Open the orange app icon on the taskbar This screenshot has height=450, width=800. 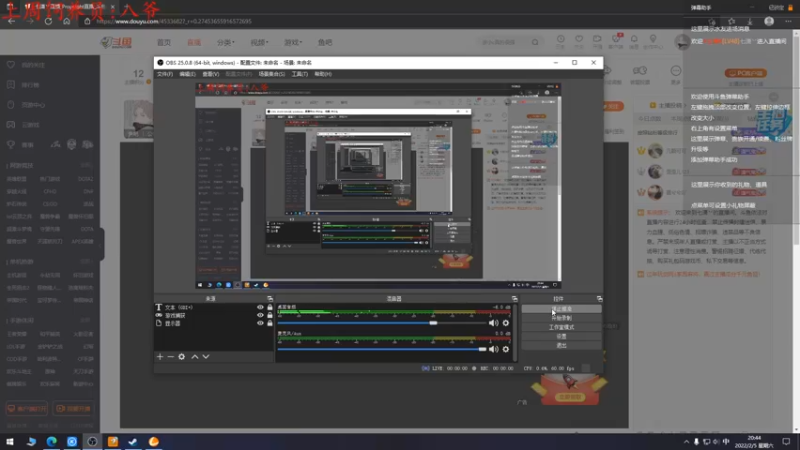154,441
